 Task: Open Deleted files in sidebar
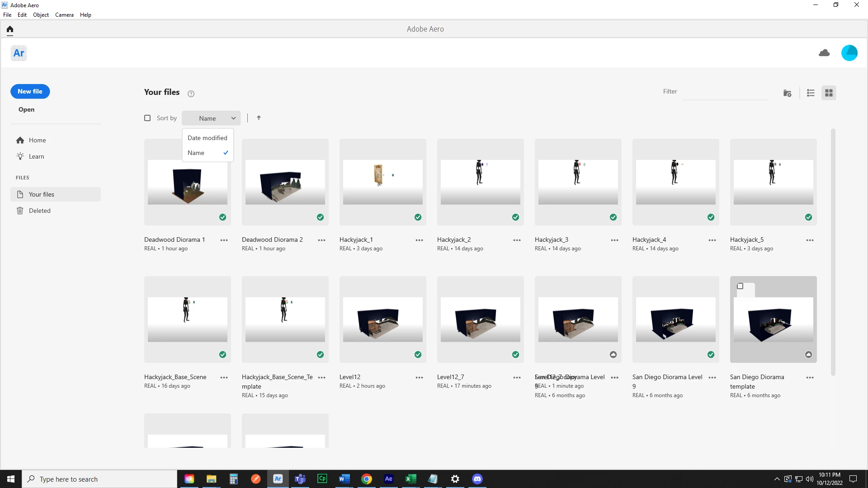(x=39, y=211)
